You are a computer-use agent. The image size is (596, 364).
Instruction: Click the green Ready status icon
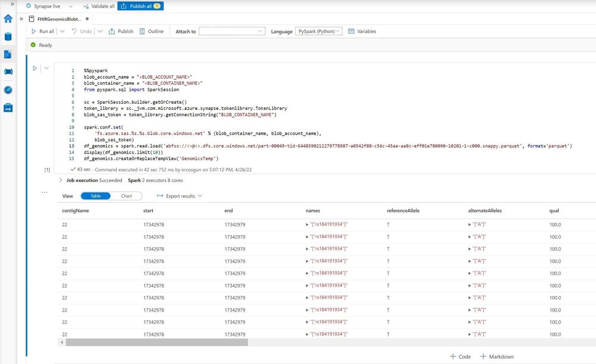33,45
